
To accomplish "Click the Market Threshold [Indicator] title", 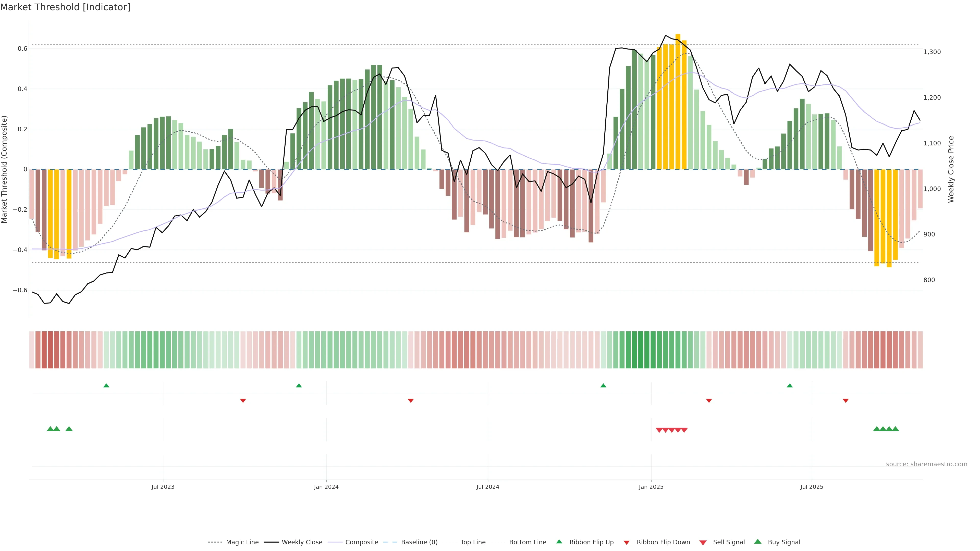I will pyautogui.click(x=65, y=7).
